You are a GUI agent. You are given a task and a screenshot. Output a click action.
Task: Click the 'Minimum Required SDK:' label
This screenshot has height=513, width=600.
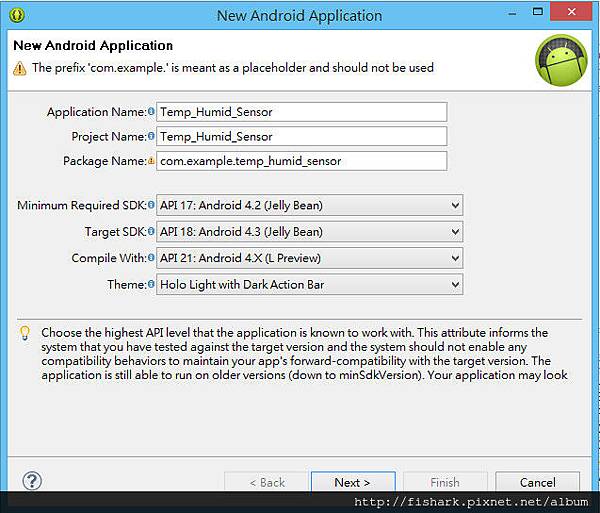[82, 205]
